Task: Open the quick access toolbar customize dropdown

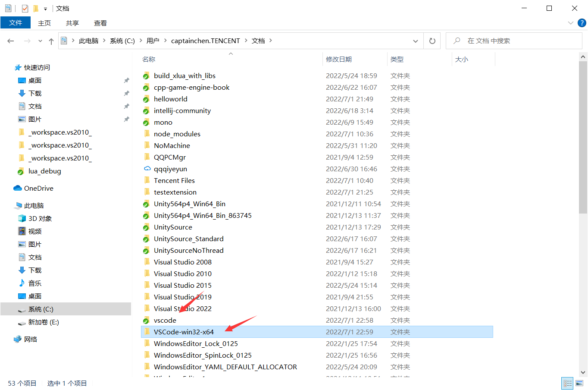Action: coord(45,9)
